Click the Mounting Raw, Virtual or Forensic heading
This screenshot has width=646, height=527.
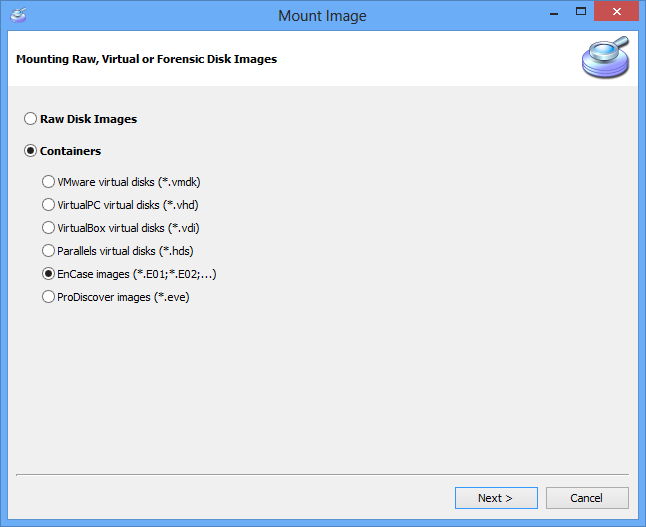[147, 59]
